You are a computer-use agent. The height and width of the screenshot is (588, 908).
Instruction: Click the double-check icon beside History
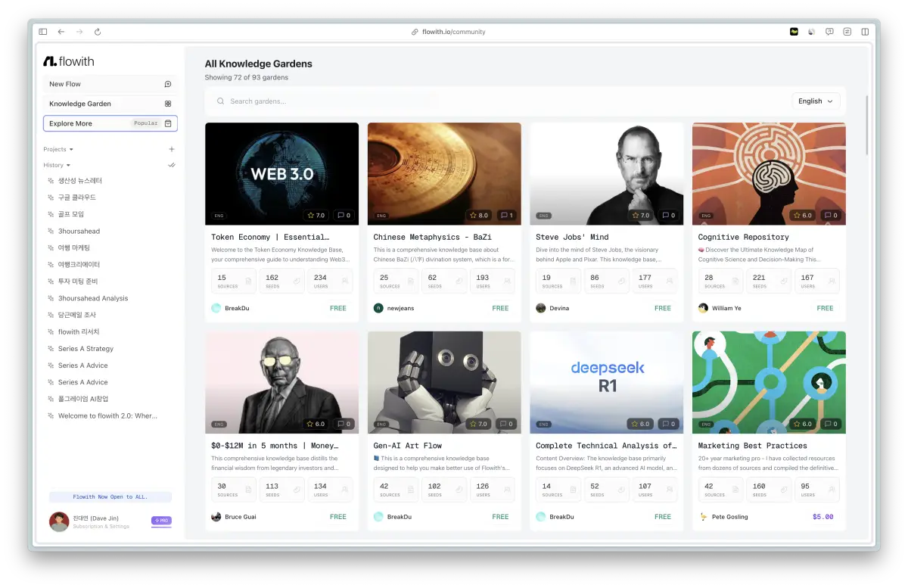coord(172,165)
